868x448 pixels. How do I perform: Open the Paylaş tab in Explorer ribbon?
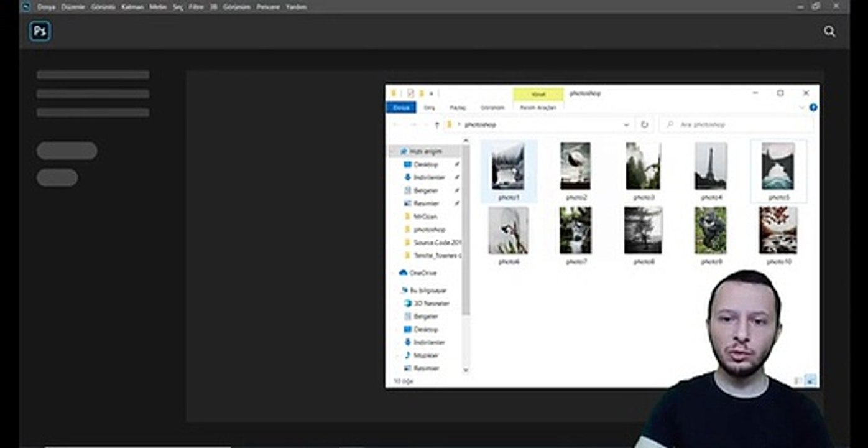tap(458, 108)
